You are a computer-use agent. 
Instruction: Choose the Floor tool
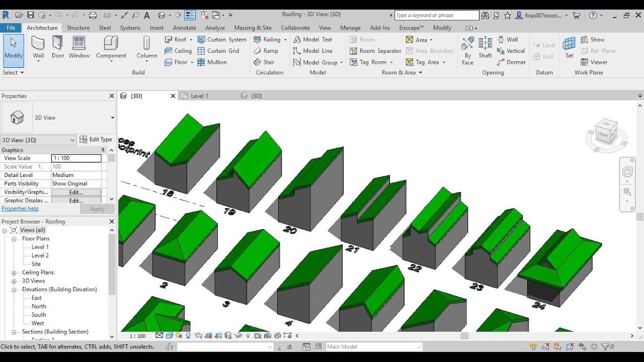176,62
